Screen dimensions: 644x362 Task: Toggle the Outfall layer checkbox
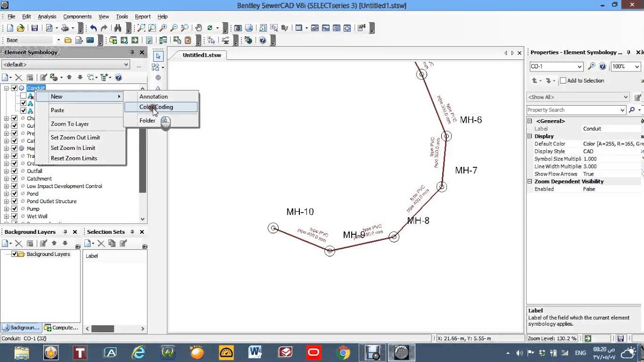pyautogui.click(x=14, y=171)
